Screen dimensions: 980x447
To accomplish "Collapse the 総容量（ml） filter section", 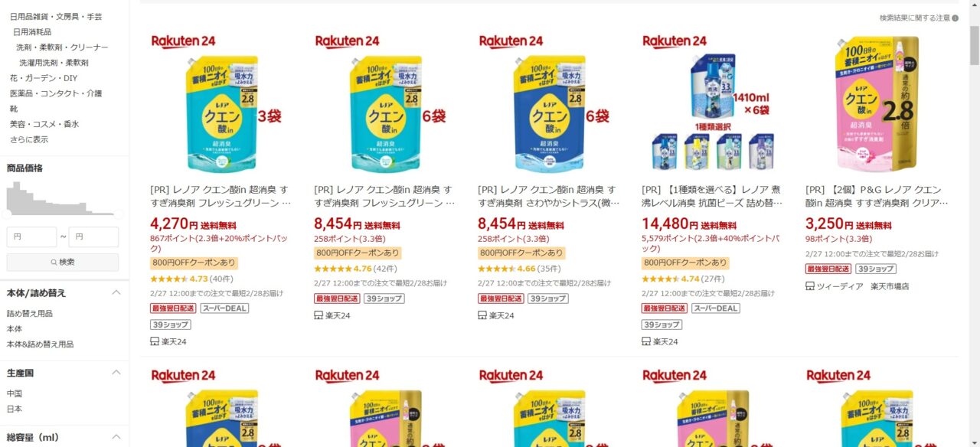I will point(116,437).
